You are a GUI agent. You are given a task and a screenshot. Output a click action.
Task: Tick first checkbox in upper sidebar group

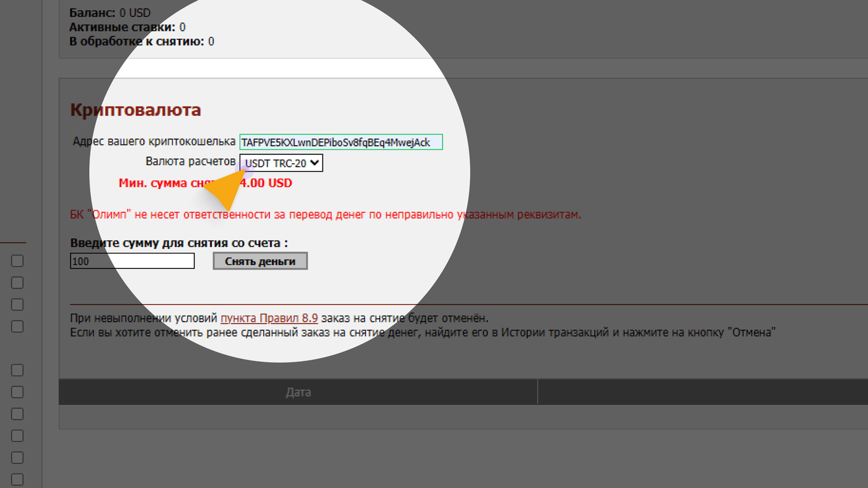pyautogui.click(x=17, y=261)
